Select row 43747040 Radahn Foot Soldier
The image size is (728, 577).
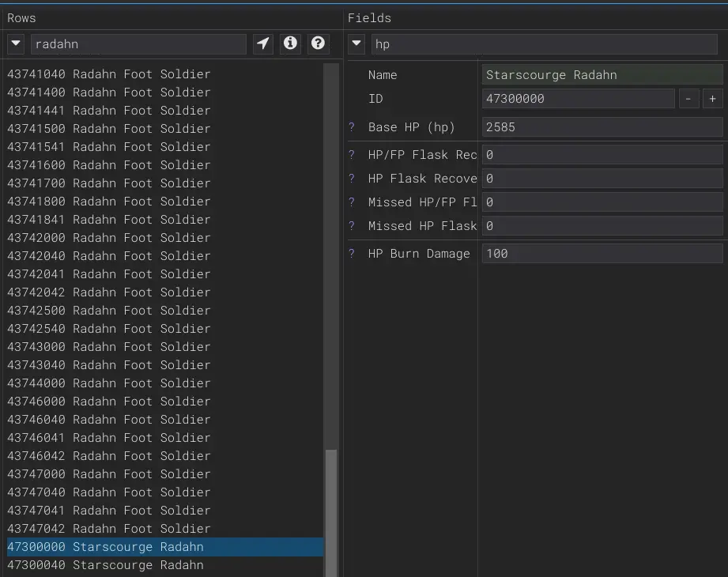pyautogui.click(x=165, y=492)
